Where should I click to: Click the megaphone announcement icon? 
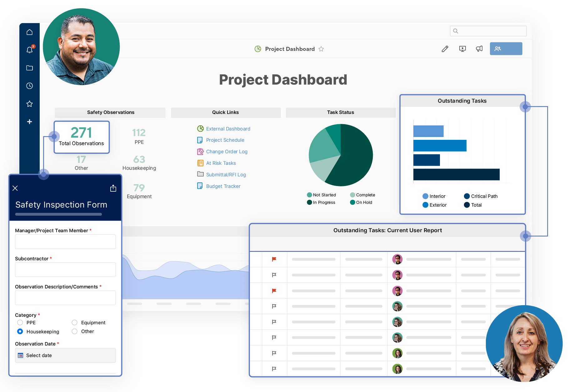tap(479, 49)
